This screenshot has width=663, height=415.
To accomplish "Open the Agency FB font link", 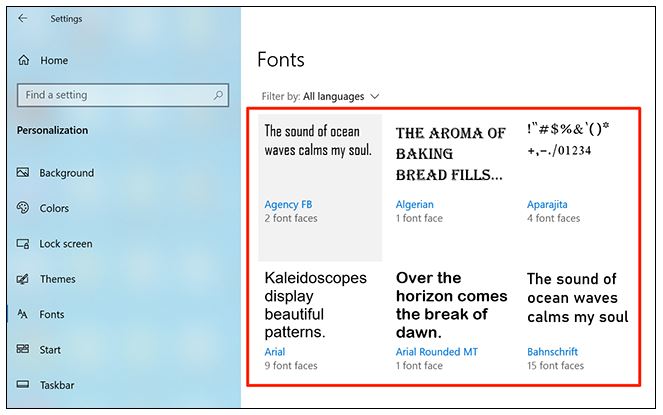I will (x=282, y=204).
